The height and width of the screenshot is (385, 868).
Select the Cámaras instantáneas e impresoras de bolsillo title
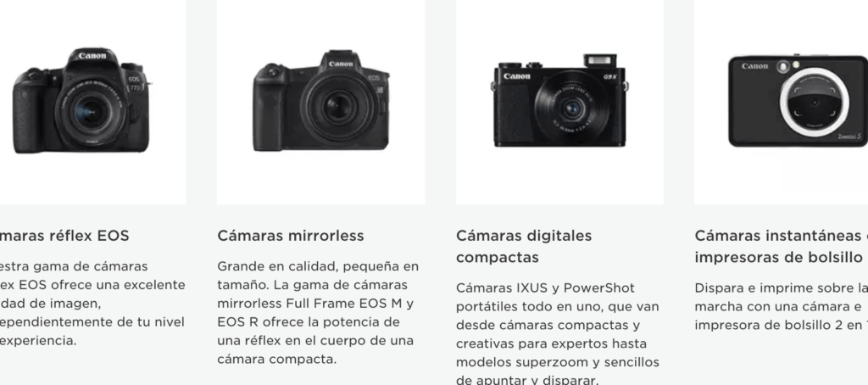tap(781, 247)
